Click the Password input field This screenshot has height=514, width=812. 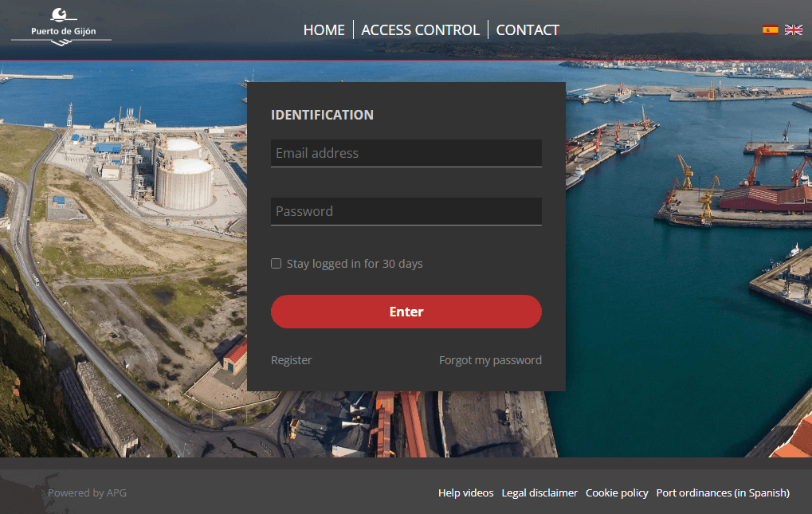pyautogui.click(x=406, y=211)
